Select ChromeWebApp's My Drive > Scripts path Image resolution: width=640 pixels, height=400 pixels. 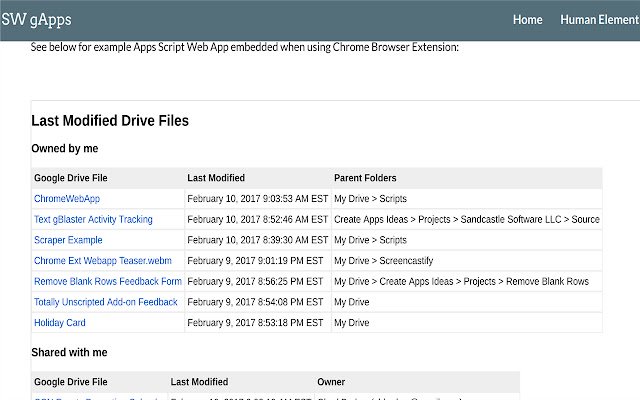click(x=370, y=199)
